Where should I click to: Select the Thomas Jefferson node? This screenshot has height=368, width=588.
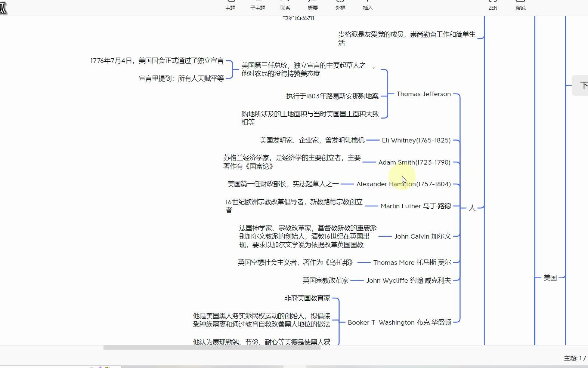pos(424,94)
